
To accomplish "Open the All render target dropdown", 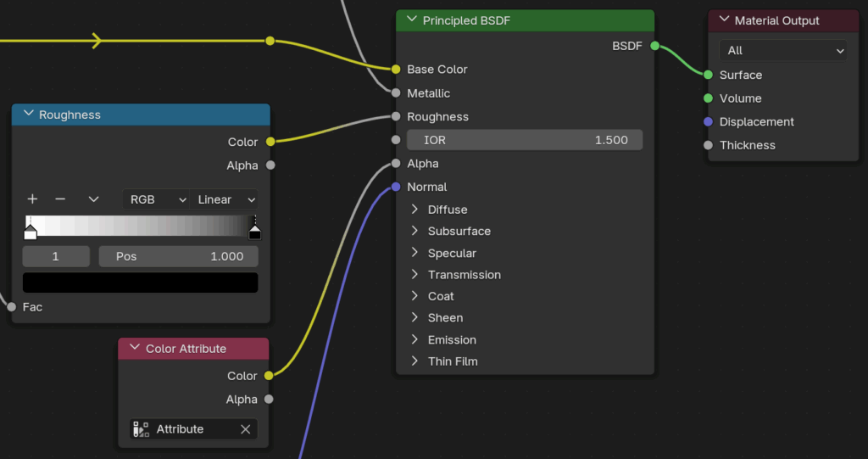I will (x=782, y=51).
